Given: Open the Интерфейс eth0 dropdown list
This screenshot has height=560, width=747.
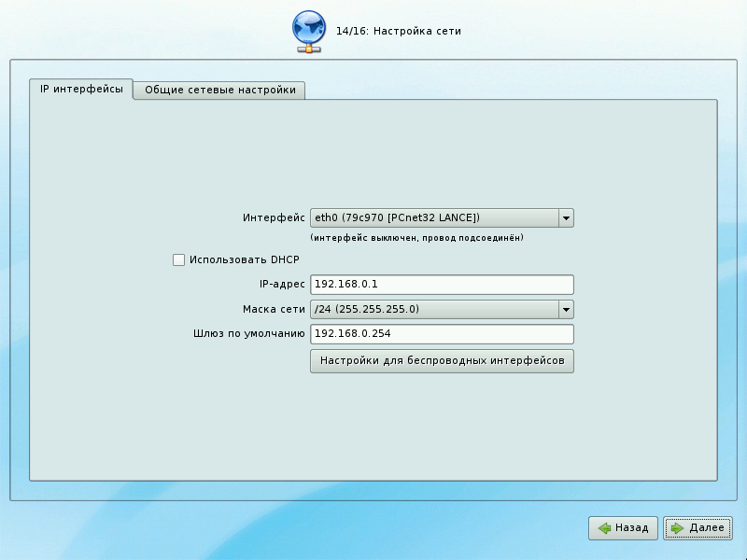Looking at the screenshot, I should (433, 218).
